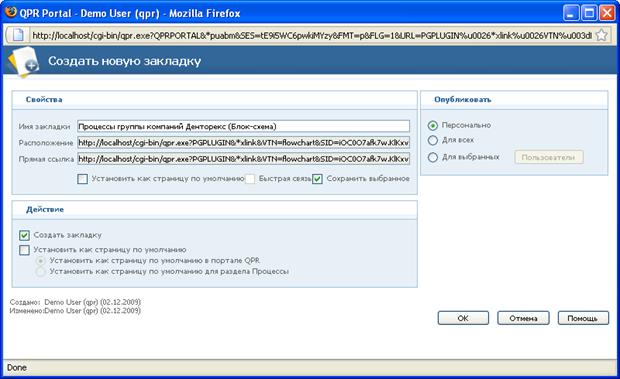Select the Персонально radio button
The width and height of the screenshot is (620, 379).
coord(433,125)
